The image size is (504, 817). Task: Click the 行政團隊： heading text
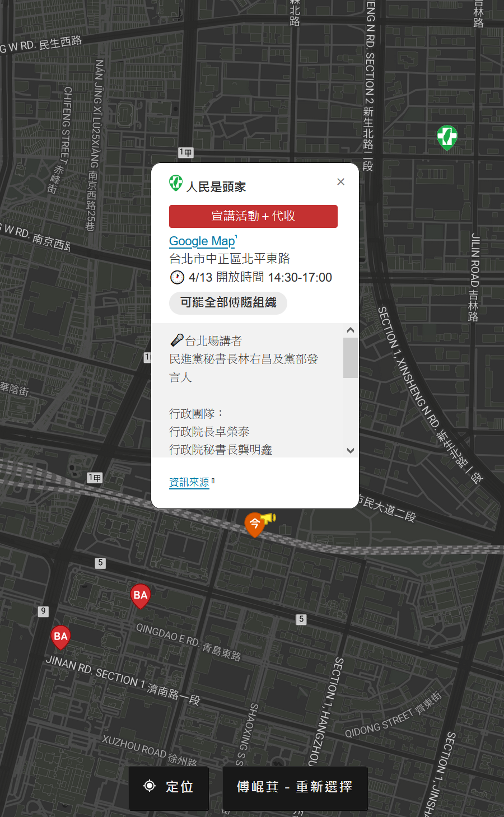(197, 414)
